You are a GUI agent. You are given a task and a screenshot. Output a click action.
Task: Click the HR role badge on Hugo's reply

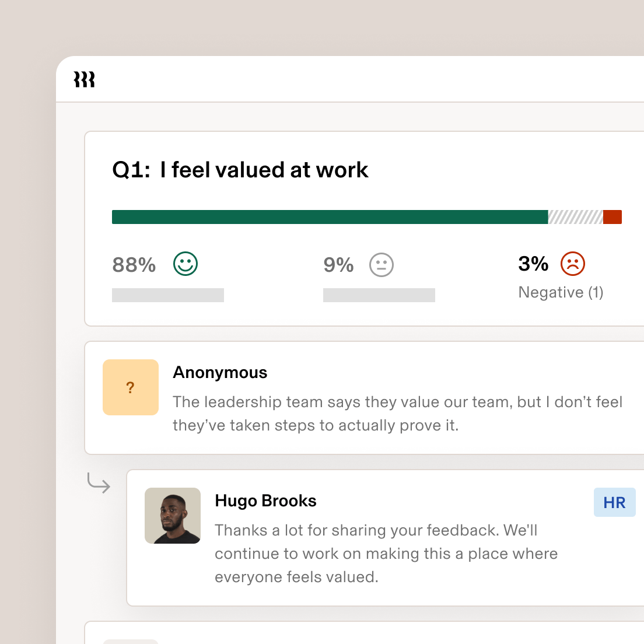614,502
